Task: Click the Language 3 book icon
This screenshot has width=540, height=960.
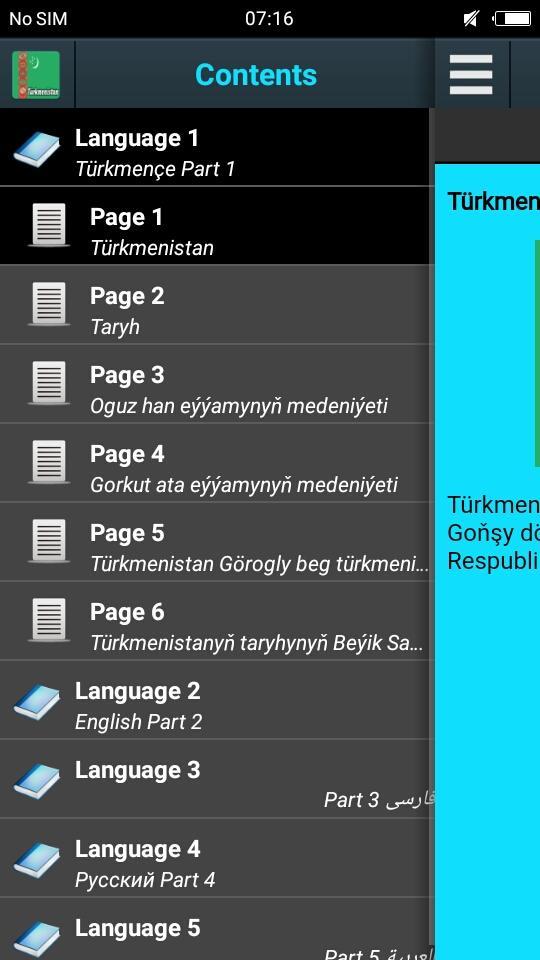Action: pos(37,781)
